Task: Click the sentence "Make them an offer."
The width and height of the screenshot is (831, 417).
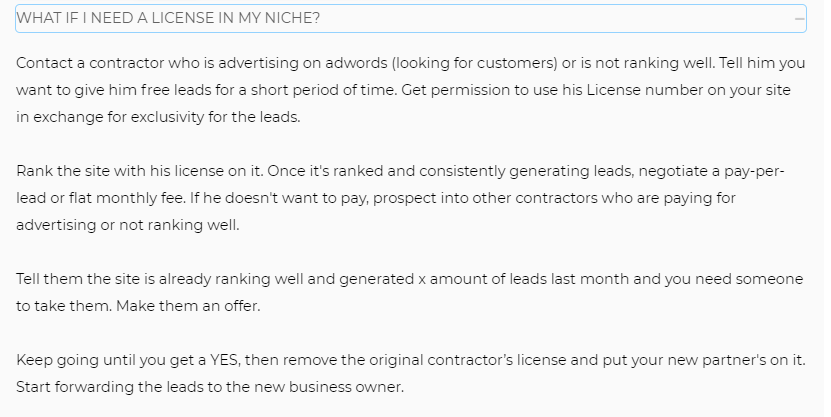Action: click(188, 306)
